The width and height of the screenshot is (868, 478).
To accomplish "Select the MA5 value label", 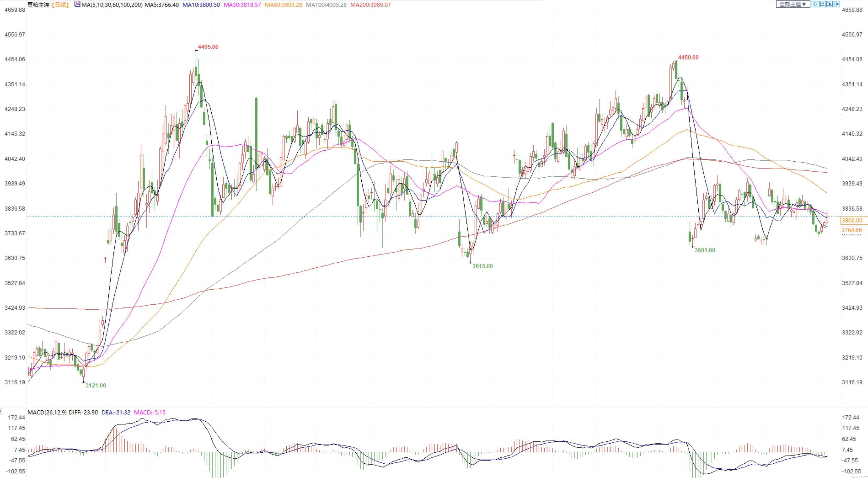I will [162, 5].
